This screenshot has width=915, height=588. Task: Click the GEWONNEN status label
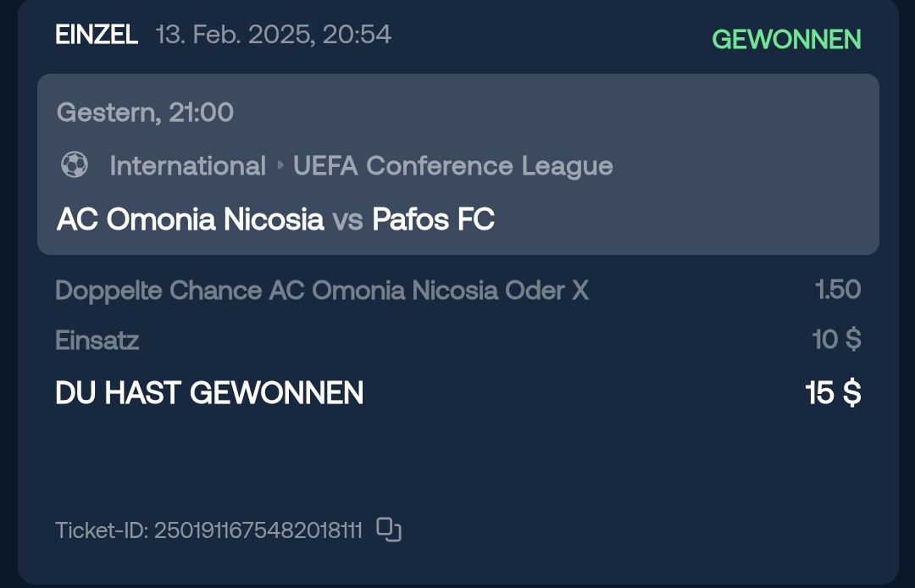[x=786, y=40]
